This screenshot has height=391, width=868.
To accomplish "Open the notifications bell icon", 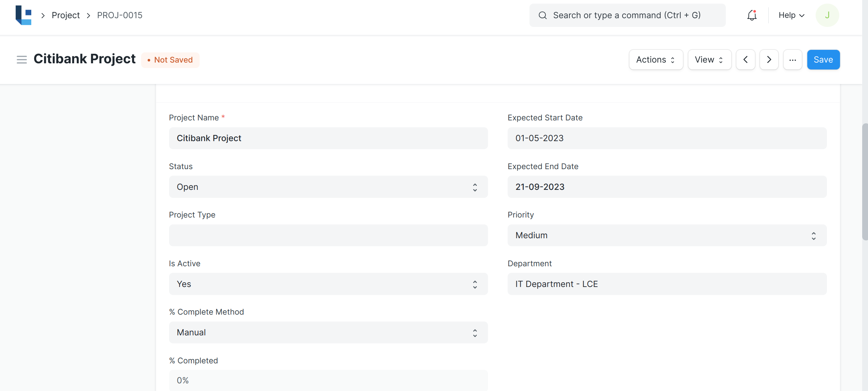I will [752, 15].
